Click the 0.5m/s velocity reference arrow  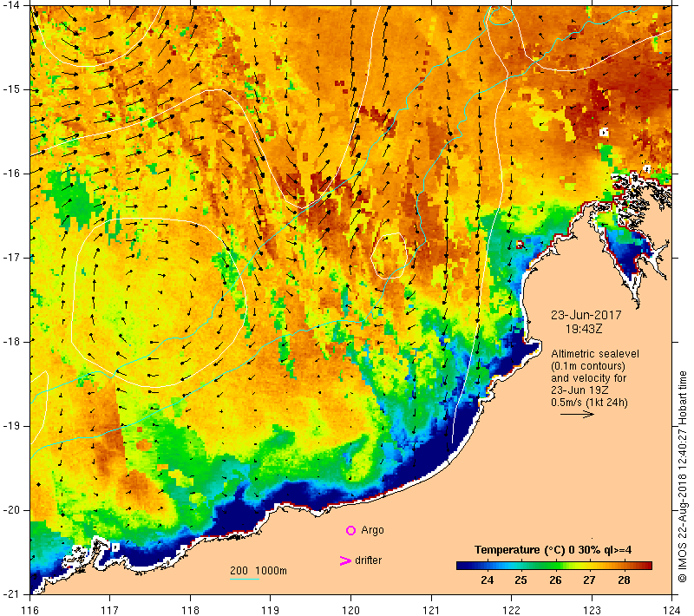[577, 414]
